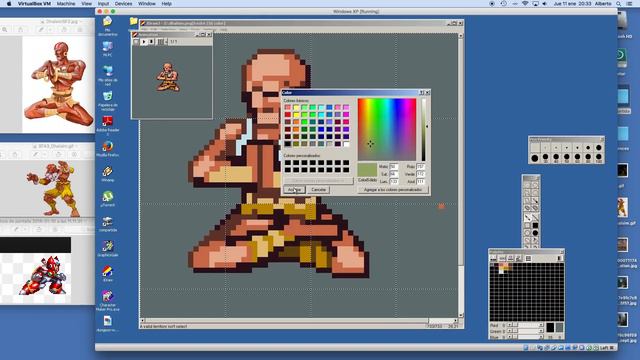Select the GraphicsGale desktop icon
The image size is (640, 360).
107,249
